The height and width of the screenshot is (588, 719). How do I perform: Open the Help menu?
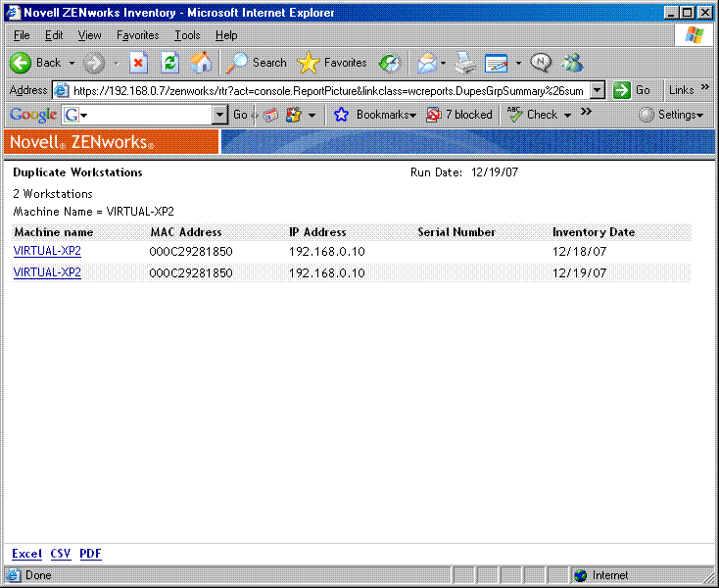226,35
